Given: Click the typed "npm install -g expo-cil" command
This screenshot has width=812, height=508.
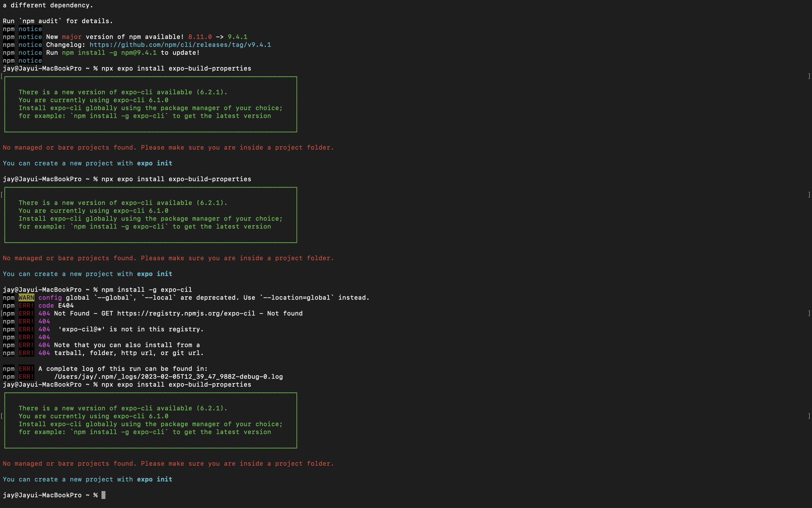Looking at the screenshot, I should [147, 290].
